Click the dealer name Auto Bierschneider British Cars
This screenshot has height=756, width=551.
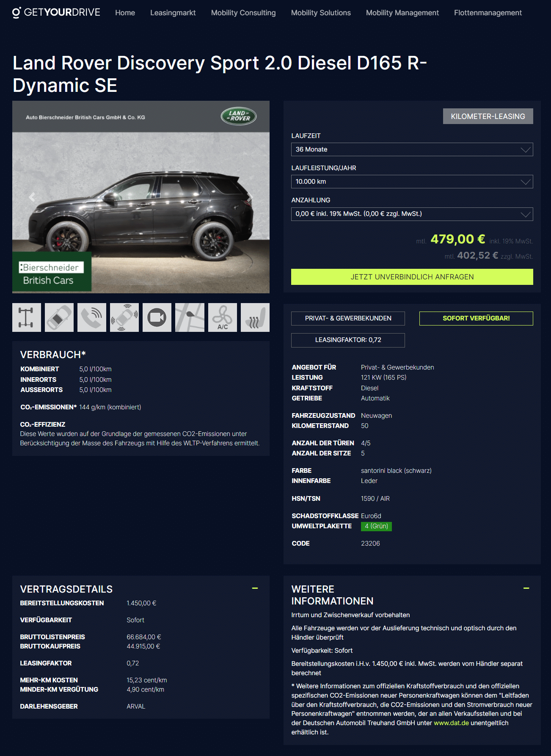point(85,117)
